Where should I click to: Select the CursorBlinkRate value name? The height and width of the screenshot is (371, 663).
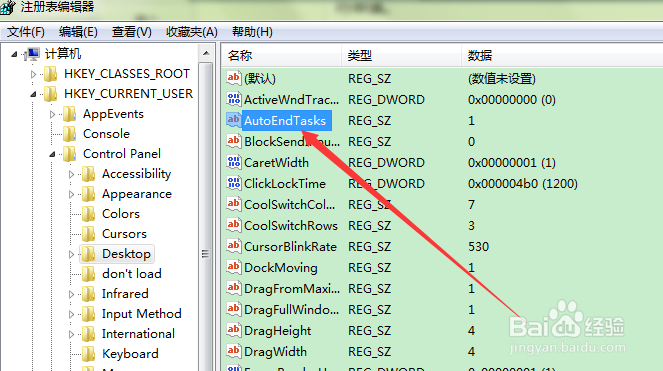[x=290, y=247]
